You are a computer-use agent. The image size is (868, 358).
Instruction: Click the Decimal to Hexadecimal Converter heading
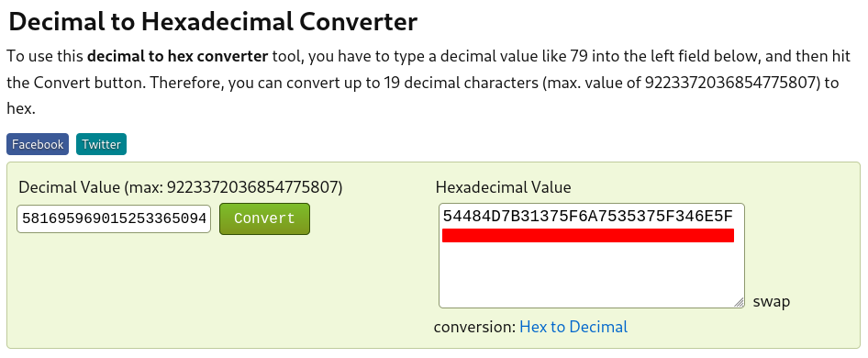pyautogui.click(x=213, y=22)
